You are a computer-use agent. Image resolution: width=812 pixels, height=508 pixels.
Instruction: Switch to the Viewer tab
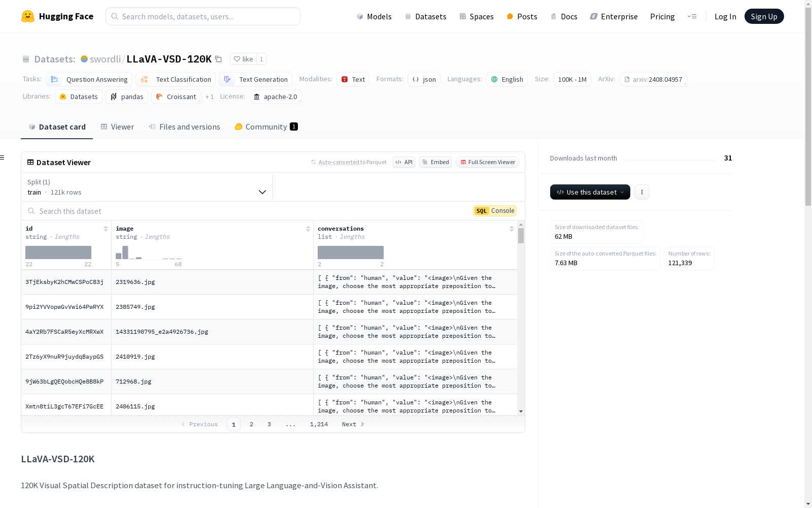tap(117, 127)
